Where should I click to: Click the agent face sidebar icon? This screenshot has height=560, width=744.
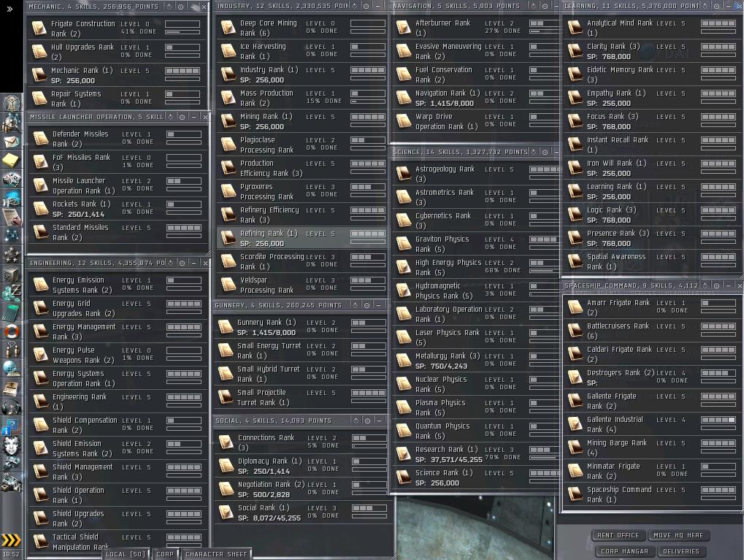point(12,445)
